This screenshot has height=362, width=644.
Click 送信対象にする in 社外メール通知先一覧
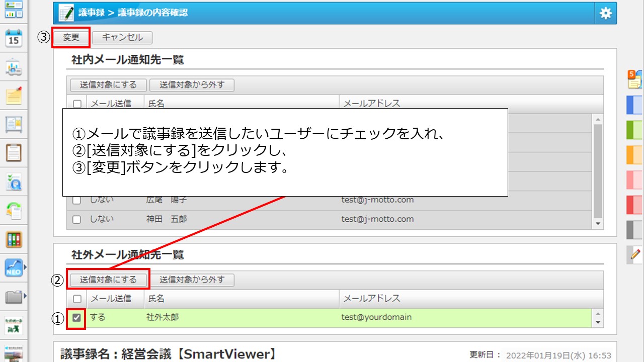tap(108, 280)
